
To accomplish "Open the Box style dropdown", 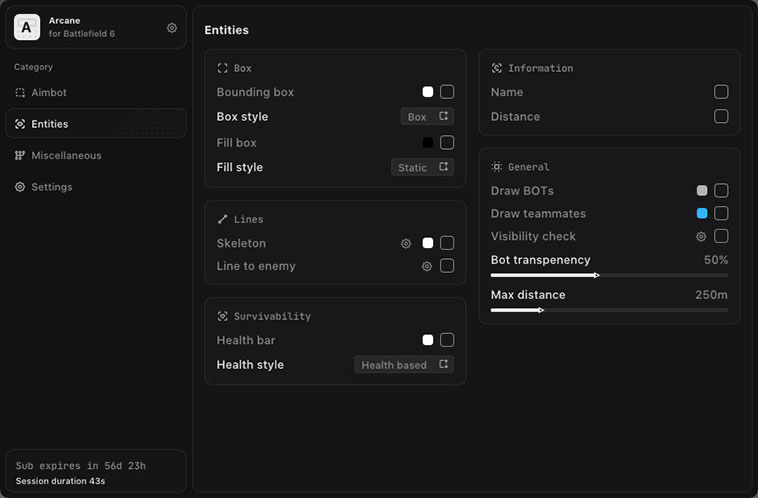I will 427,117.
